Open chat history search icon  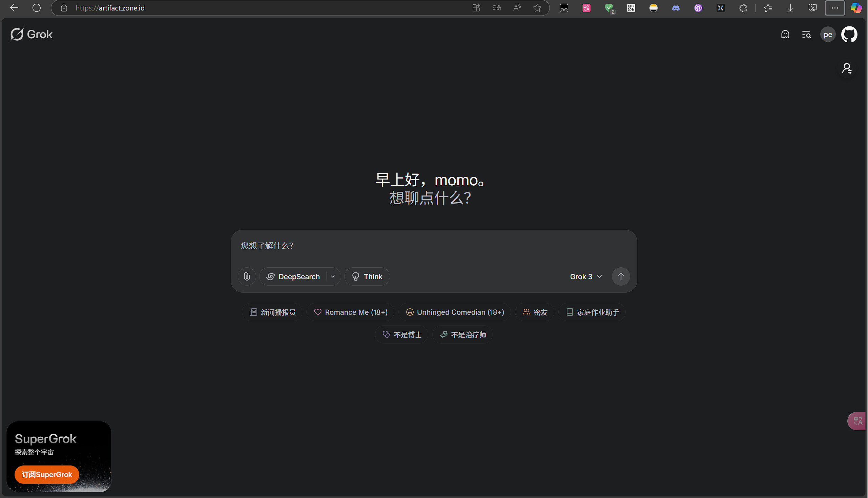pyautogui.click(x=806, y=35)
